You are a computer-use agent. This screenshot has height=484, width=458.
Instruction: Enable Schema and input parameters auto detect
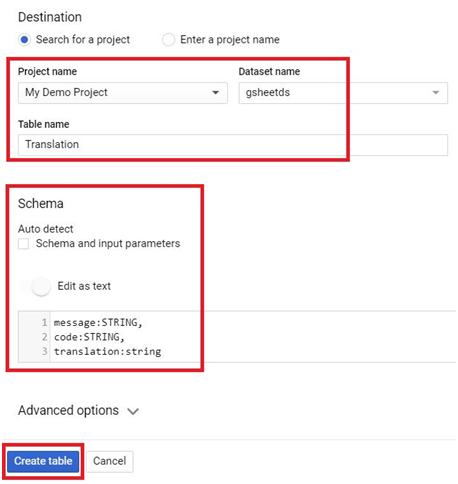click(24, 244)
